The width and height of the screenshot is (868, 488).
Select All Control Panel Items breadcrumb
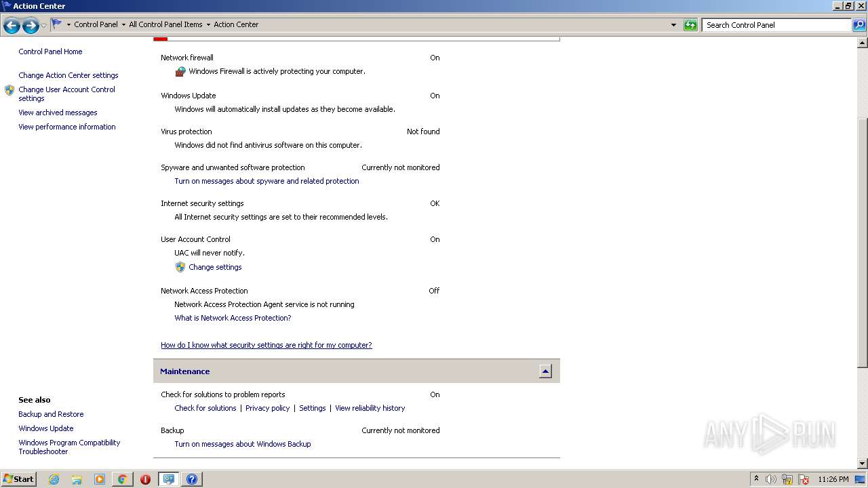coord(165,24)
